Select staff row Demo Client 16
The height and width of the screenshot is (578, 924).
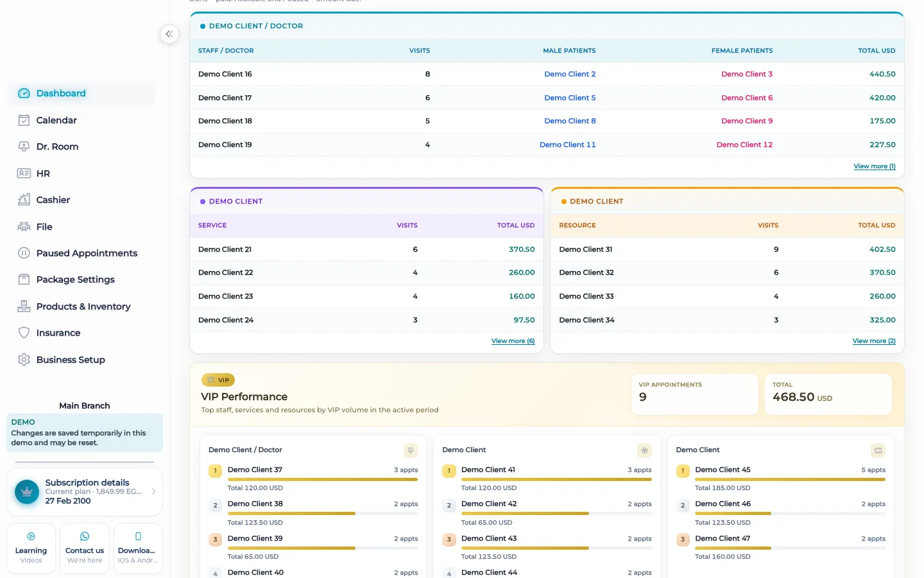(547, 74)
